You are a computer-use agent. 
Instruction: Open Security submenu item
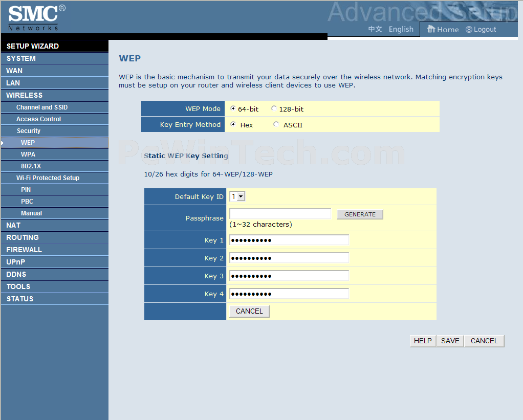pos(55,130)
